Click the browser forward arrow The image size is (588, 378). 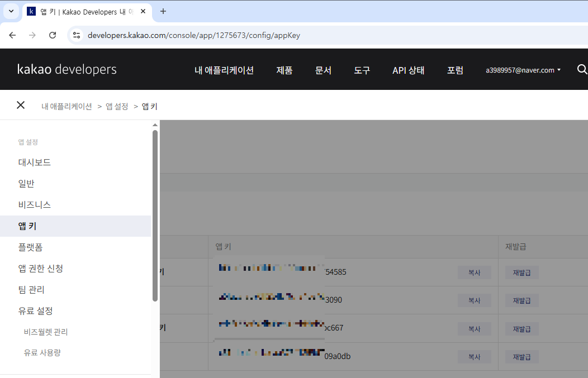click(32, 35)
